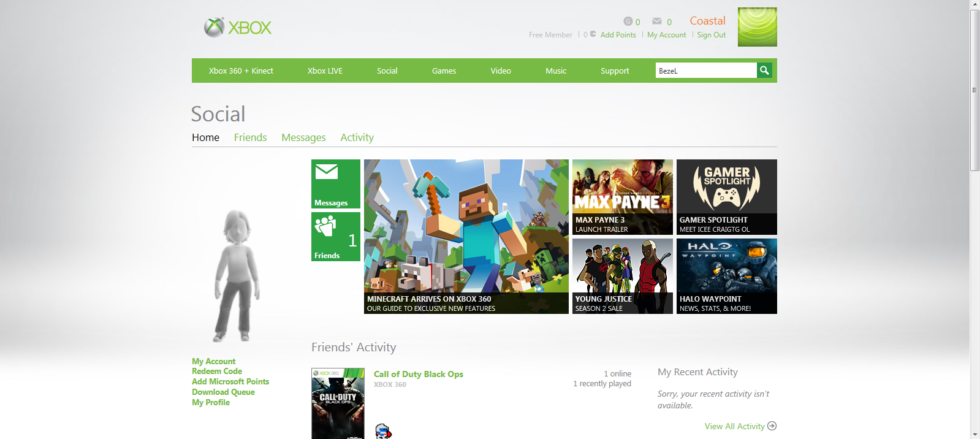The height and width of the screenshot is (439, 980).
Task: Switch to the Friends tab
Action: (250, 137)
